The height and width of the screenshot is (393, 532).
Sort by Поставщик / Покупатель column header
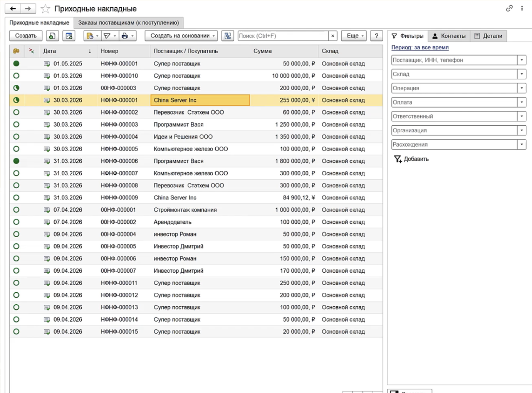[200, 51]
